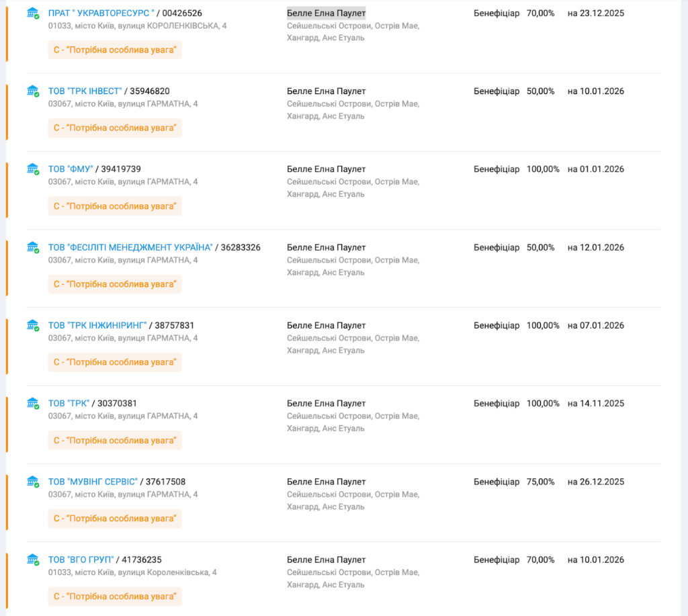This screenshot has height=616, width=688.
Task: Click icon beside ТОВ "ФЕСІЛІТІ МЕНЕДЖМЕНТ УКРАЇНА"
Action: [x=33, y=248]
